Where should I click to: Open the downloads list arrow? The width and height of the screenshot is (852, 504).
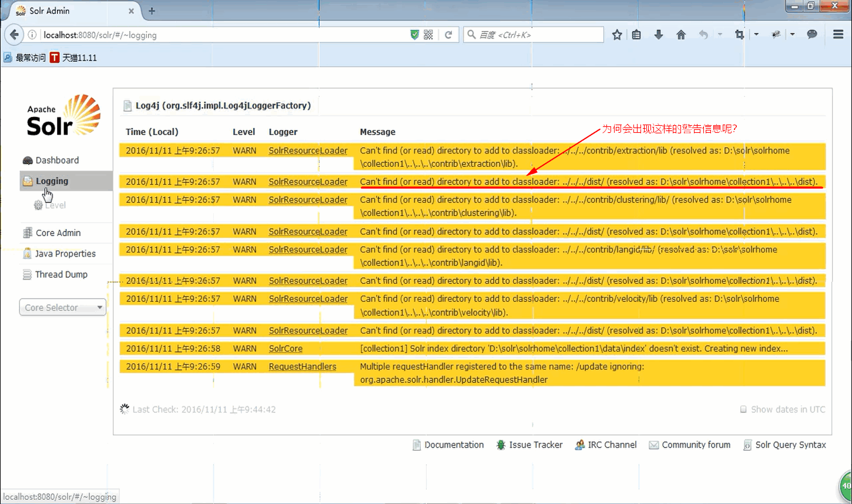tap(658, 34)
